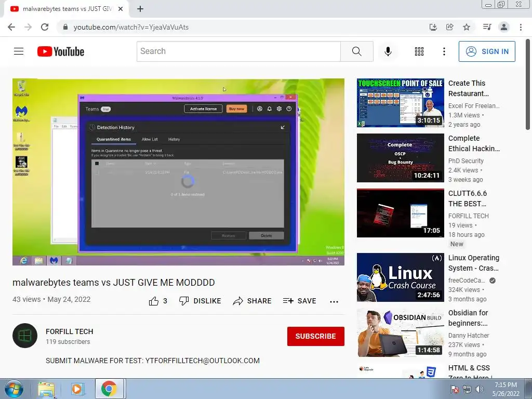Share this page from address bar
Image resolution: width=532 pixels, height=399 pixels.
(449, 27)
